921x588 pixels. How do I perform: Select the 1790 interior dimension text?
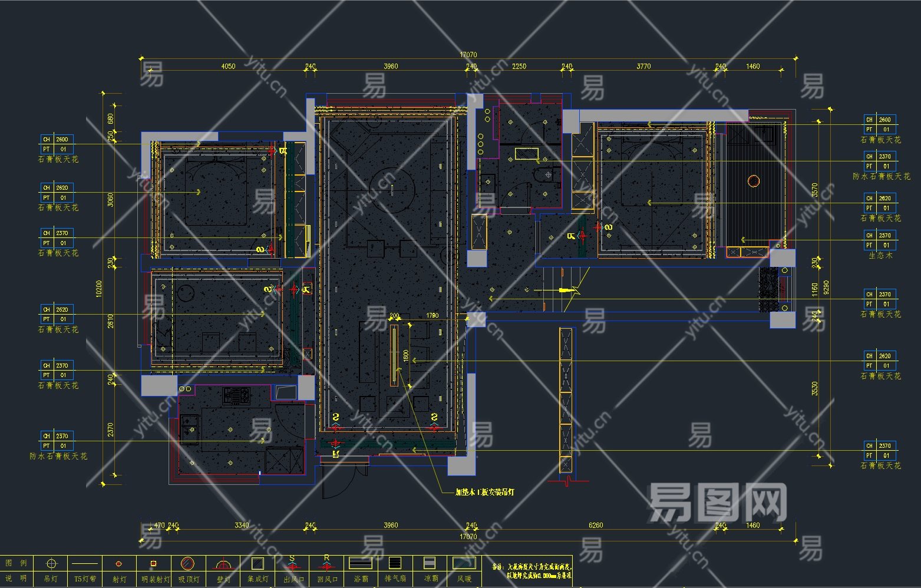click(432, 315)
